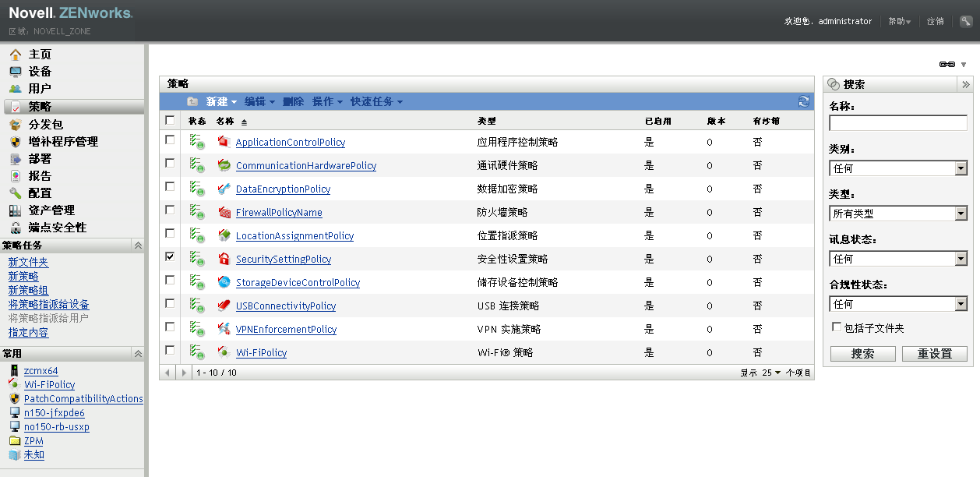
Task: Click the wrench icon in top header
Action: [966, 21]
